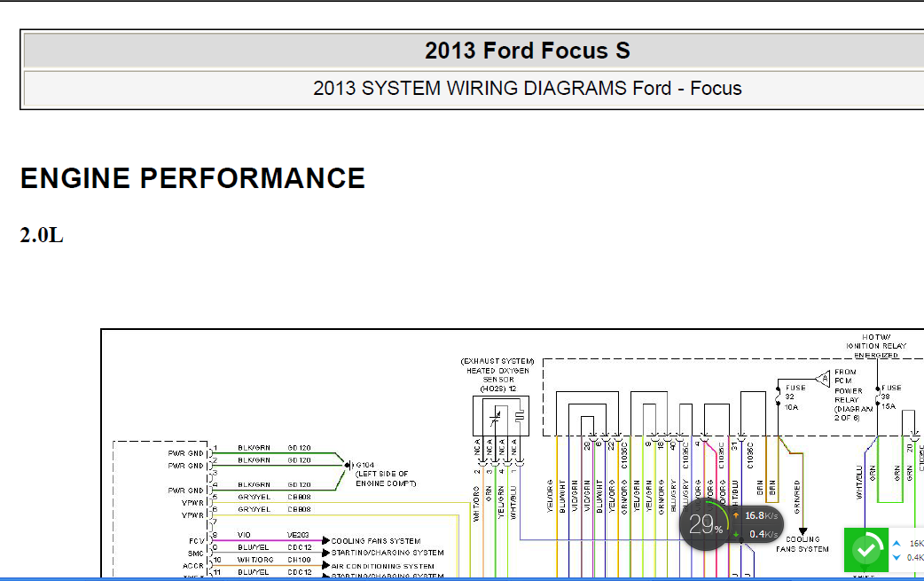
Task: Click the WHT/ORG label on pin 10
Action: point(255,560)
